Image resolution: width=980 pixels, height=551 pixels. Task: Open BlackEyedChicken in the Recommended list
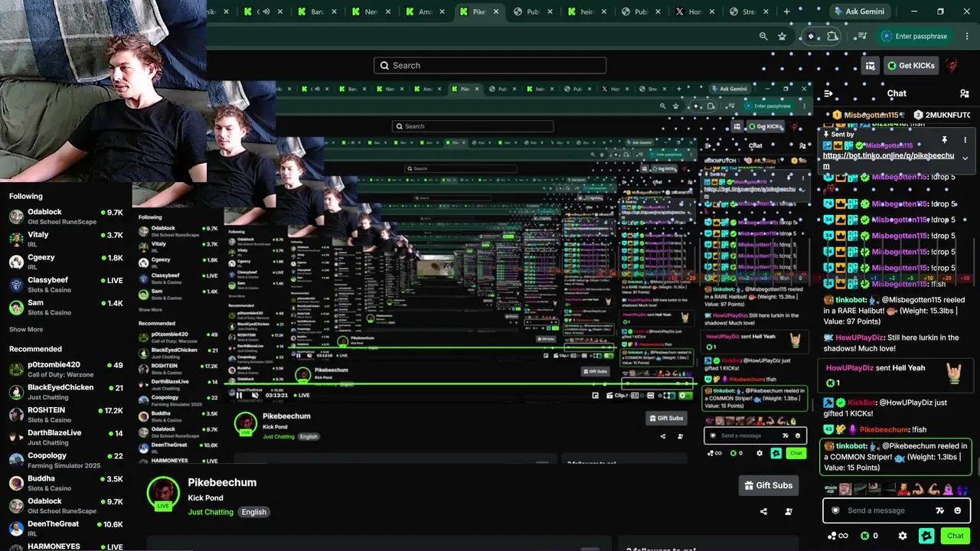(66, 392)
